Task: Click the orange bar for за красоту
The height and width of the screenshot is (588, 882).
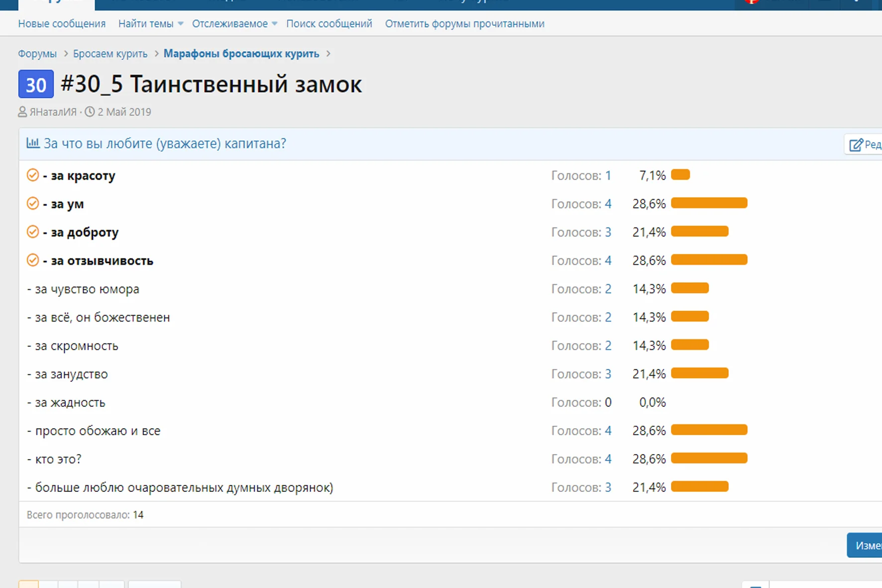Action: [680, 175]
